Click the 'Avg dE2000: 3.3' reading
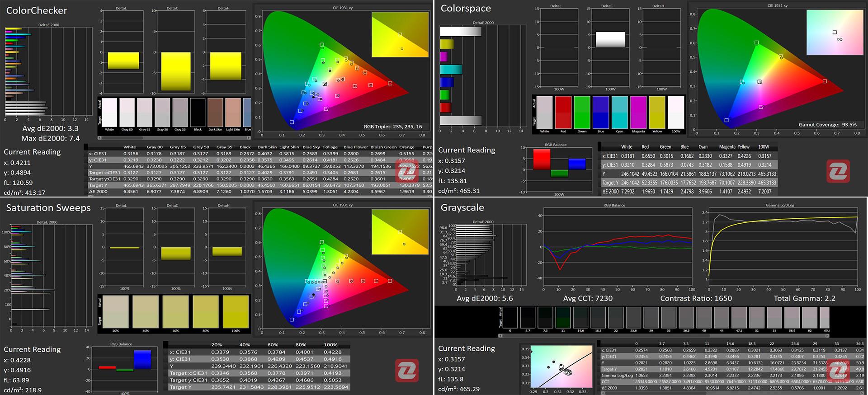Screen dimensions: 868x395 coord(51,129)
